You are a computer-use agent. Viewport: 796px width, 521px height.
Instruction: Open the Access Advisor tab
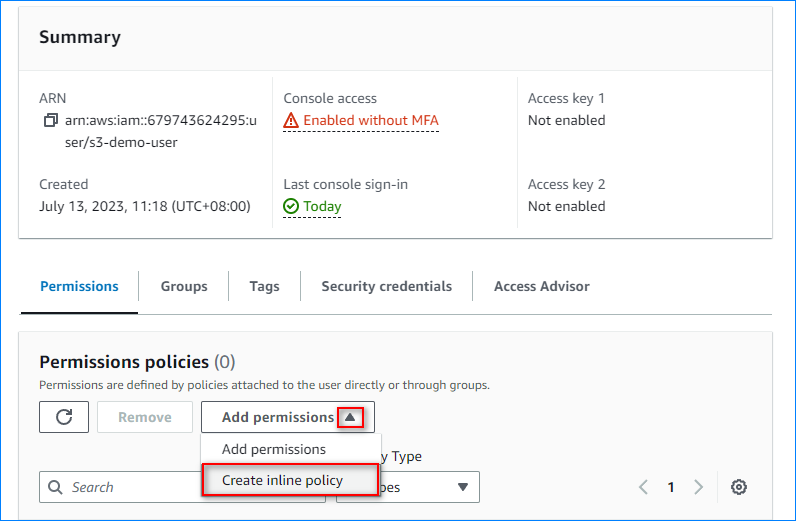[x=541, y=286]
